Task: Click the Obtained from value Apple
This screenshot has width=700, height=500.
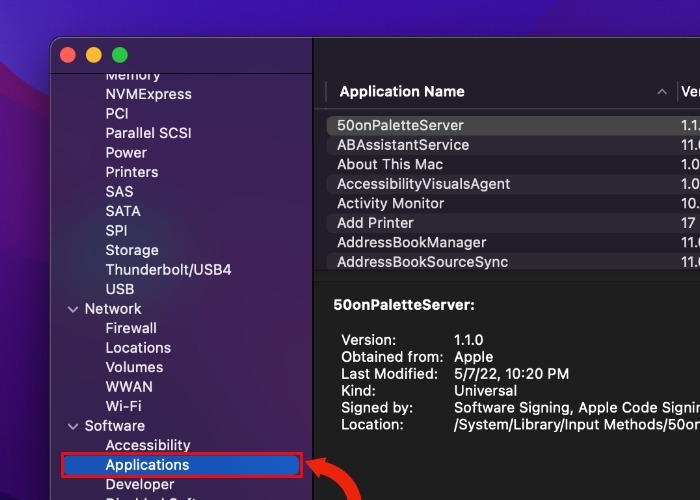Action: pos(473,357)
